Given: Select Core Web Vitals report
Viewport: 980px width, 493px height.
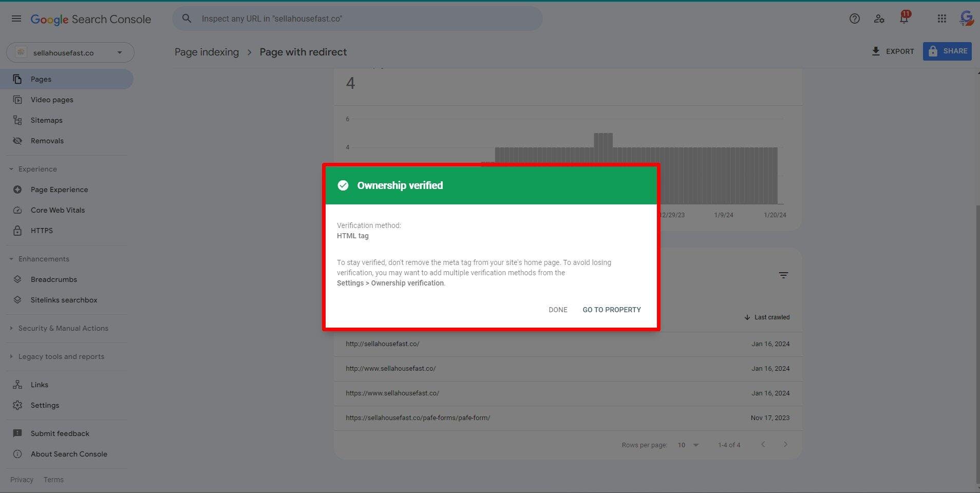Looking at the screenshot, I should point(58,210).
